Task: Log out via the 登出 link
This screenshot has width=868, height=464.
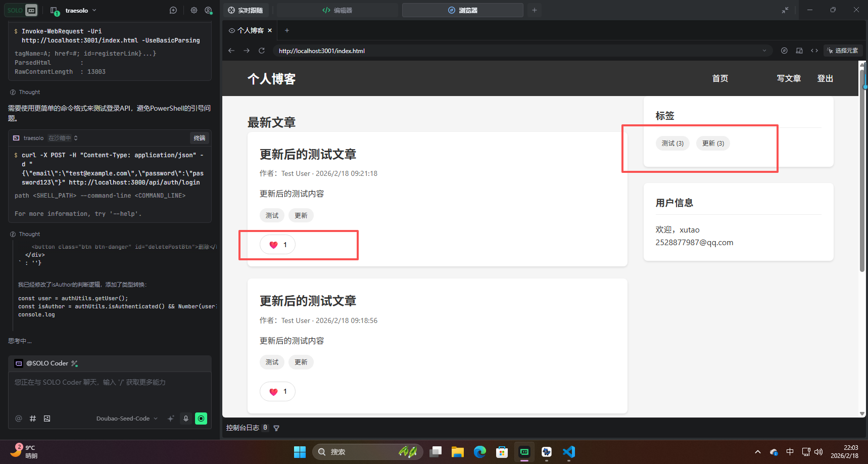Action: [825, 78]
